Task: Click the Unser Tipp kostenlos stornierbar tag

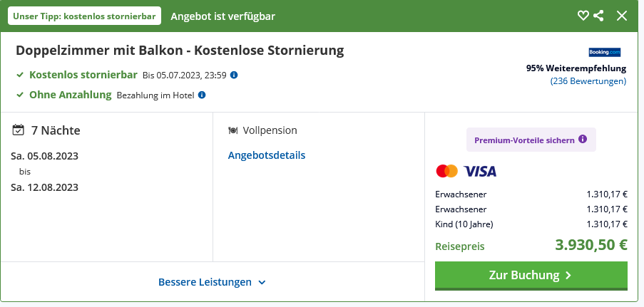Action: click(84, 16)
